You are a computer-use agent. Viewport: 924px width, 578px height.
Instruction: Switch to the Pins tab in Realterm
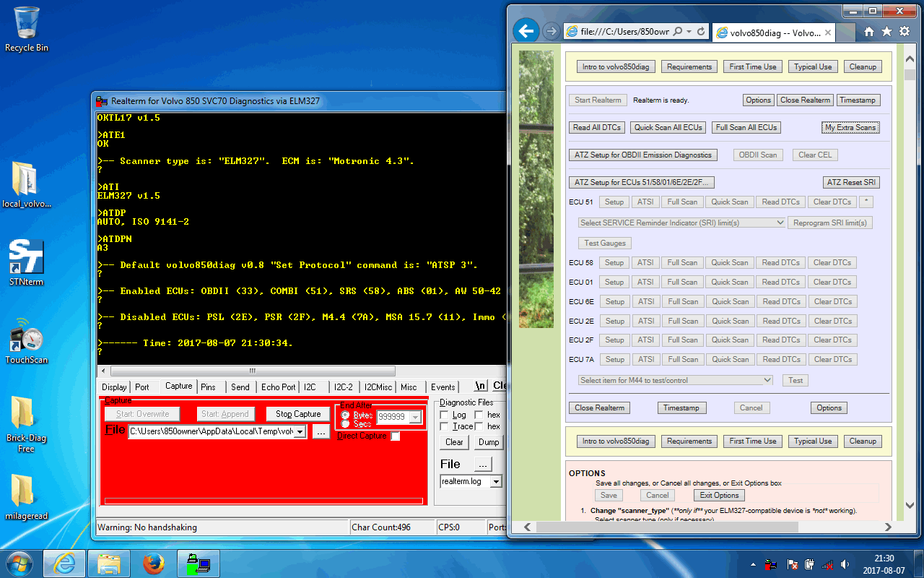pyautogui.click(x=208, y=387)
